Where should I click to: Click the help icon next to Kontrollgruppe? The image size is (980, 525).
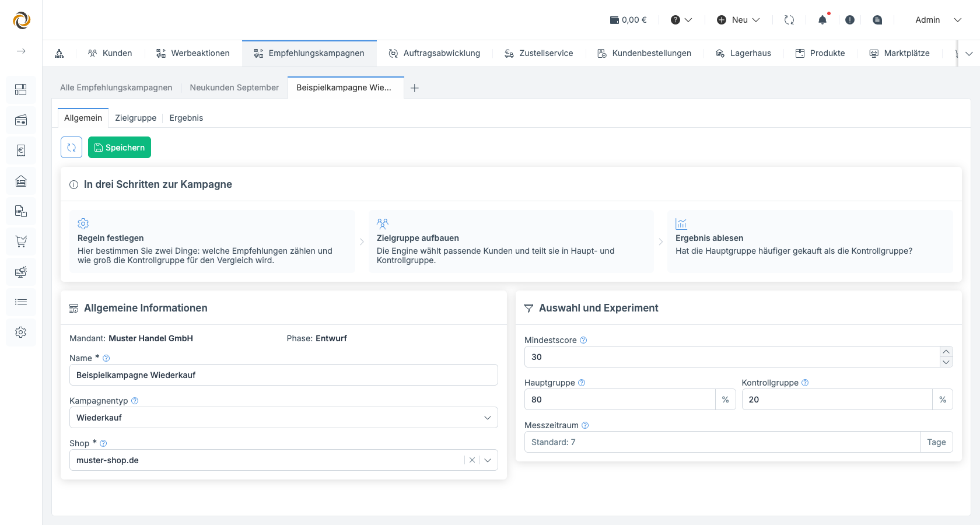805,383
